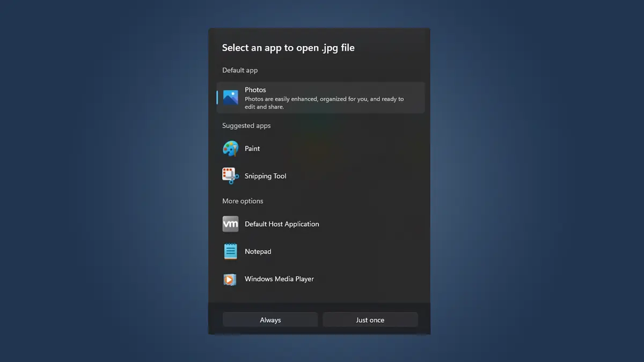644x362 pixels.
Task: Click the "More options" section heading
Action: (243, 201)
